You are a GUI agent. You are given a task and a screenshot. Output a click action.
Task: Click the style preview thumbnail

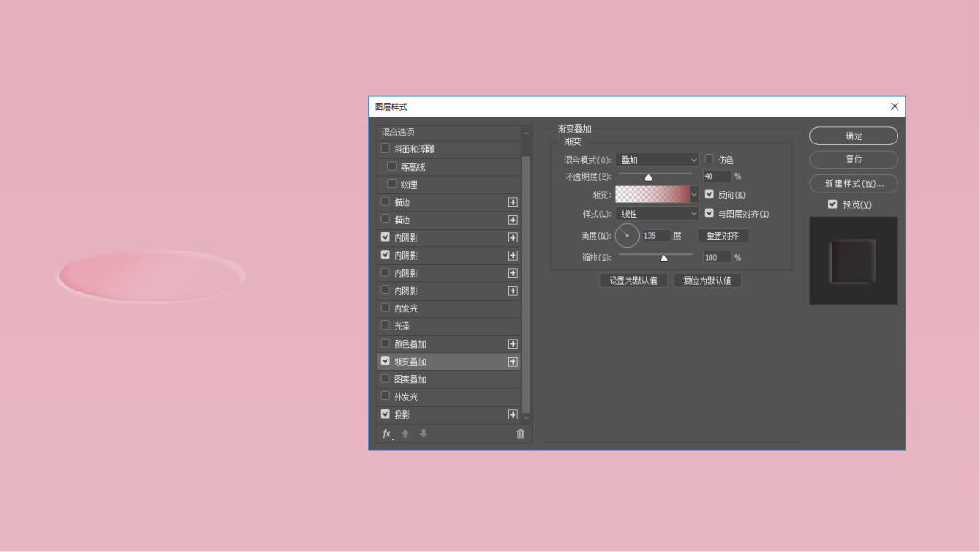pyautogui.click(x=854, y=261)
